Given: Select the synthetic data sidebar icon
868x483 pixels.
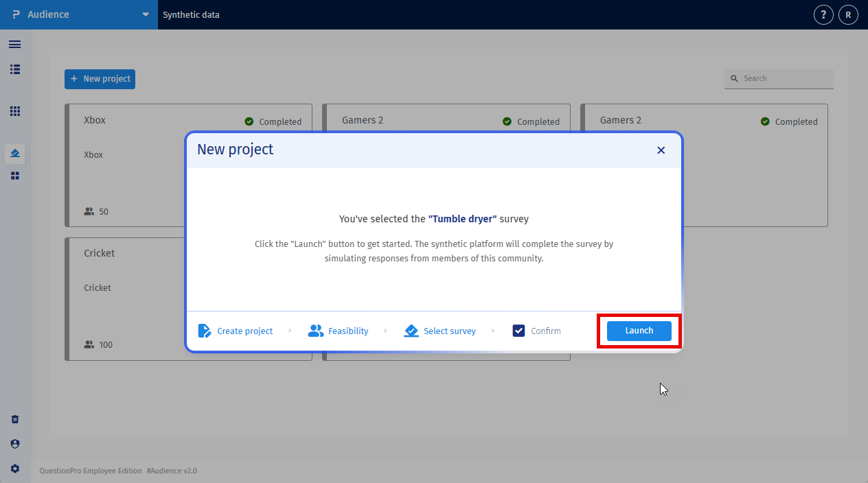Looking at the screenshot, I should pos(14,154).
